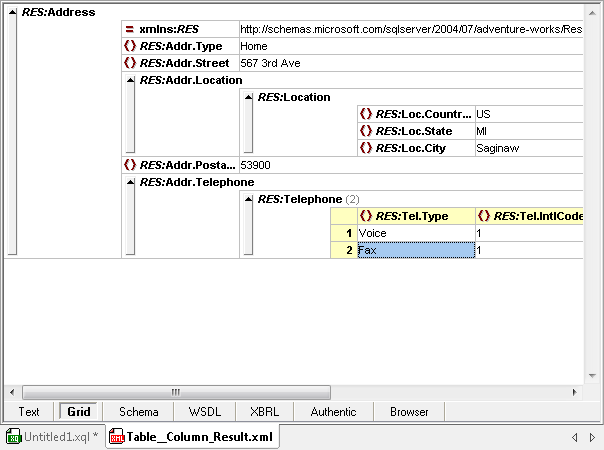The width and height of the screenshot is (604, 450).
Task: Click the vertical scrollbar up arrow
Action: click(592, 13)
